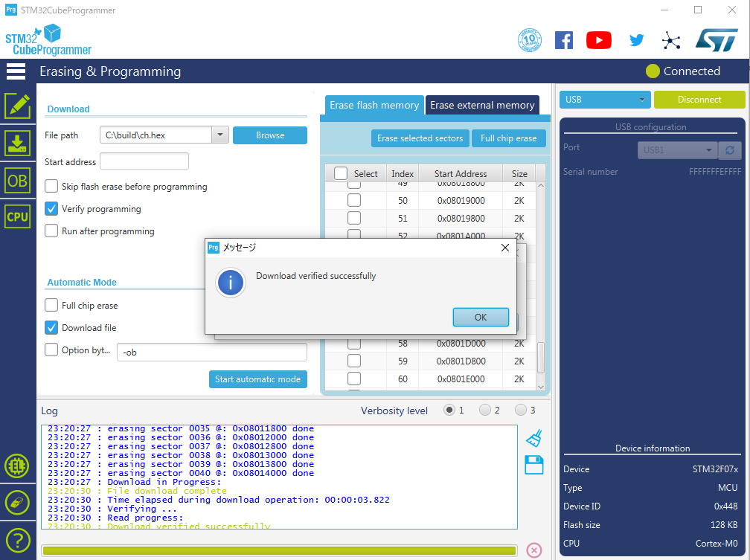
Task: Click the 'Verifying ...' log line
Action: coord(112,509)
